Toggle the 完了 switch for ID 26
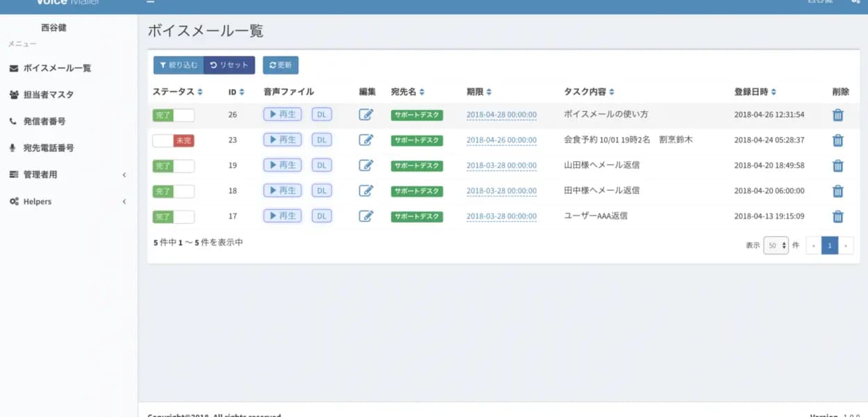The height and width of the screenshot is (417, 868). click(172, 114)
